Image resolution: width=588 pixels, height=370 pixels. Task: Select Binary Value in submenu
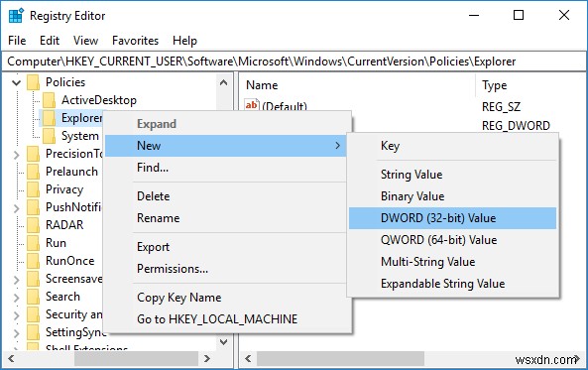pos(452,196)
